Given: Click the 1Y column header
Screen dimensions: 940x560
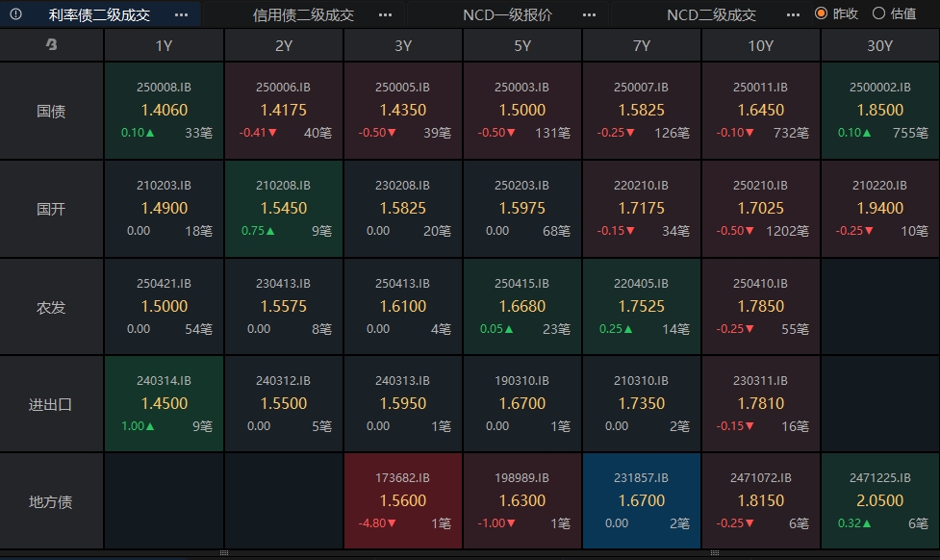Looking at the screenshot, I should [x=164, y=45].
